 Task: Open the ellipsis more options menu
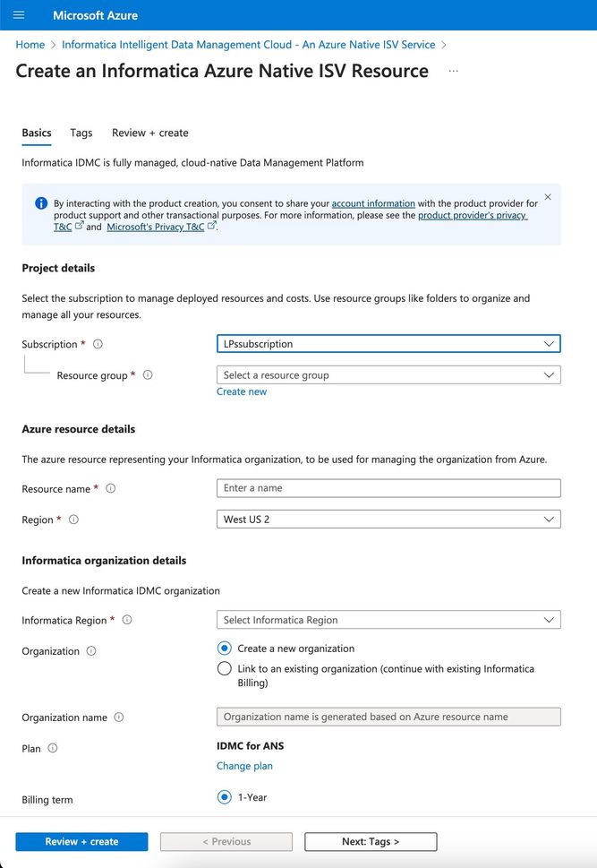tap(453, 71)
